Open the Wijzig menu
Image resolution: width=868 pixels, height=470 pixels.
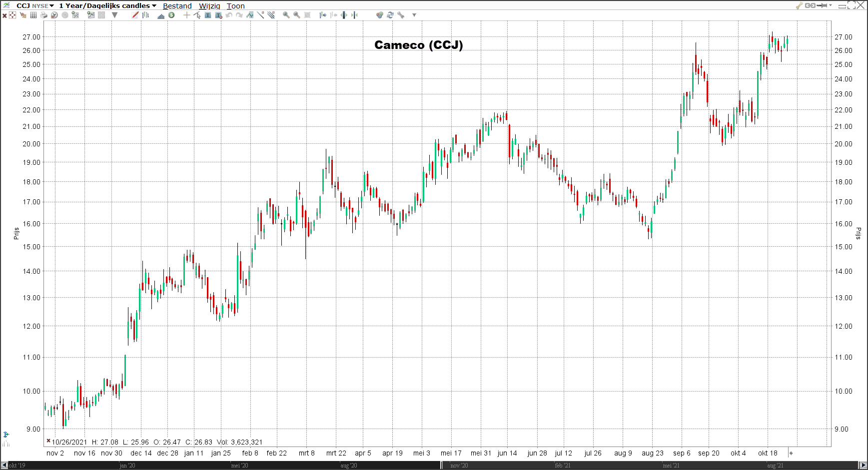(x=209, y=6)
